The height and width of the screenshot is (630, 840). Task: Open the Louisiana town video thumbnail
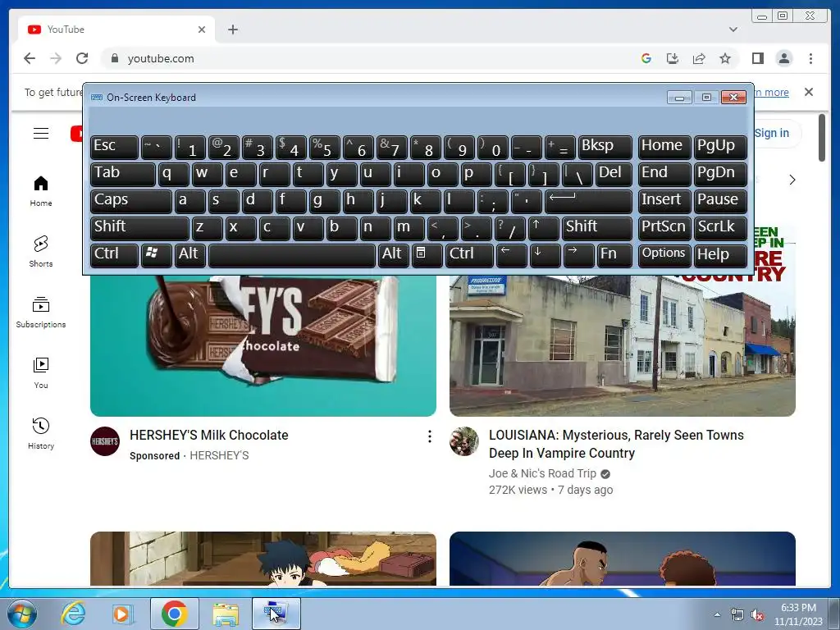pos(622,345)
